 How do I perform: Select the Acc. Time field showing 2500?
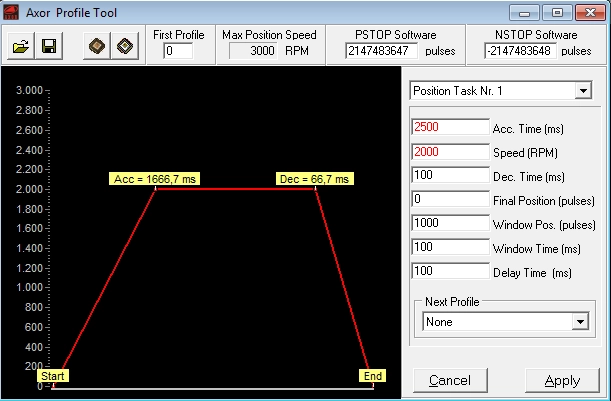450,127
